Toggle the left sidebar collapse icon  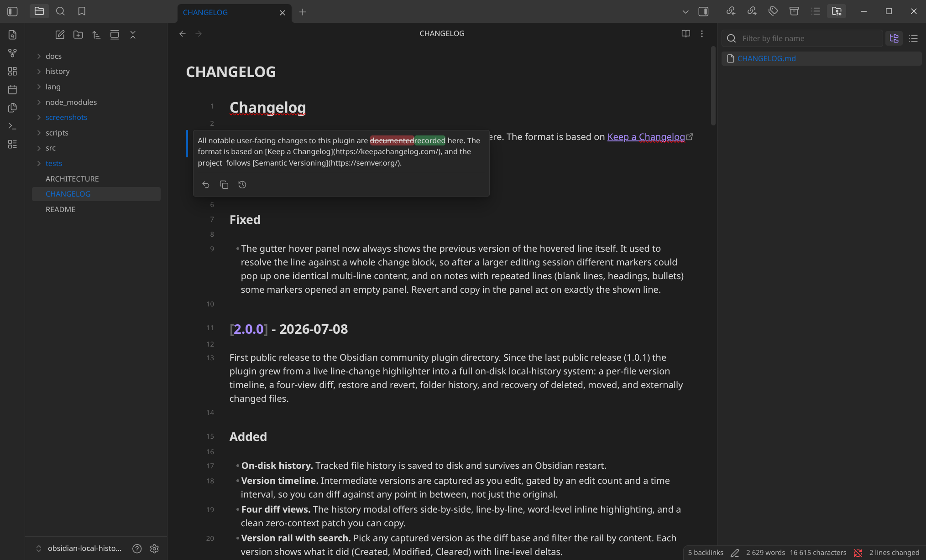pyautogui.click(x=12, y=11)
